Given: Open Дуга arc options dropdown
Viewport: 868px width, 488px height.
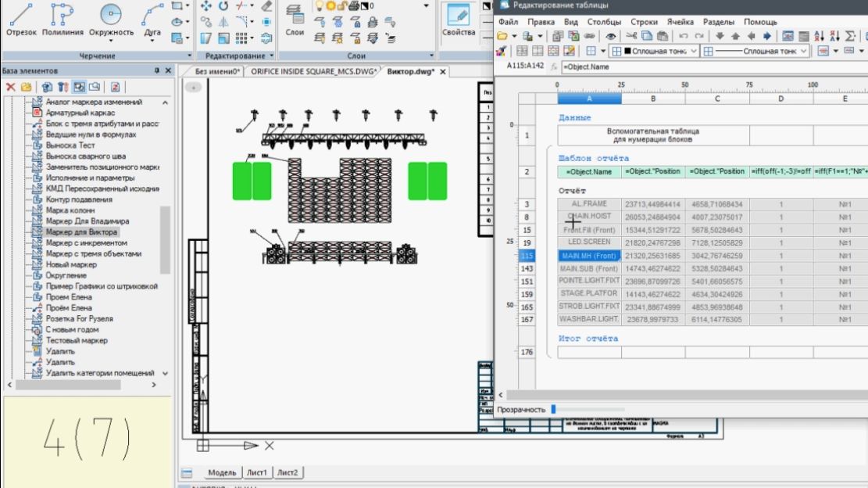Looking at the screenshot, I should coord(152,41).
